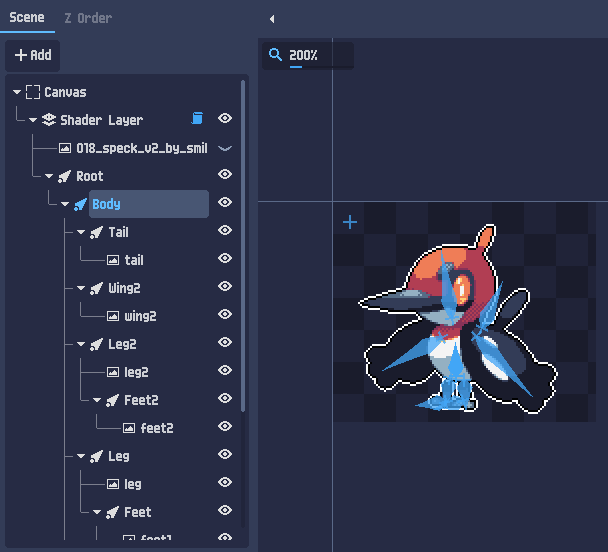The image size is (608, 552).
Task: Hide the tail sprite
Action: pyautogui.click(x=225, y=258)
